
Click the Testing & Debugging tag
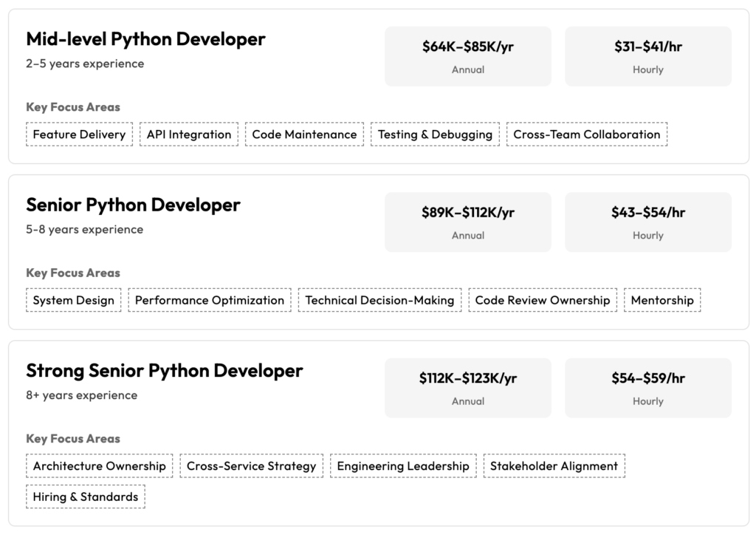[x=435, y=134]
